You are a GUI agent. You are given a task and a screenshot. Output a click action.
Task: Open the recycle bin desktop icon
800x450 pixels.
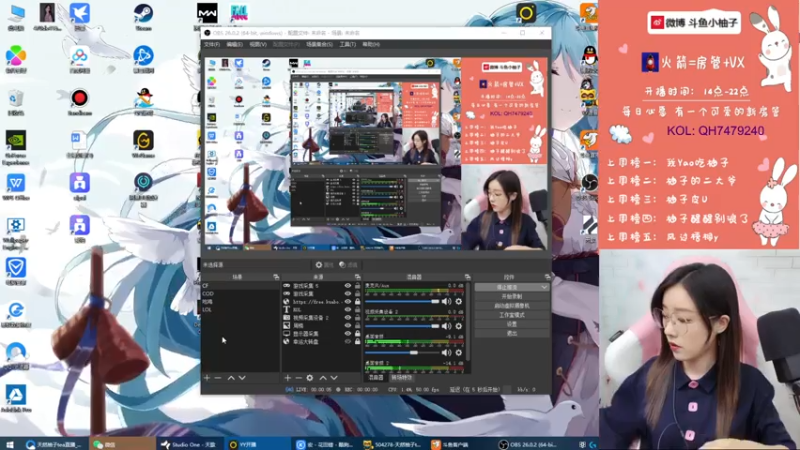coord(16,103)
